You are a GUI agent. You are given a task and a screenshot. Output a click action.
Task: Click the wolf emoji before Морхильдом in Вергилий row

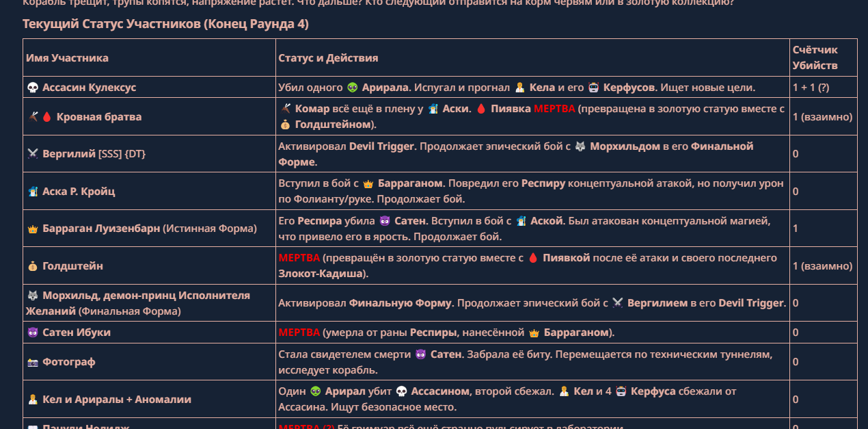pyautogui.click(x=580, y=146)
